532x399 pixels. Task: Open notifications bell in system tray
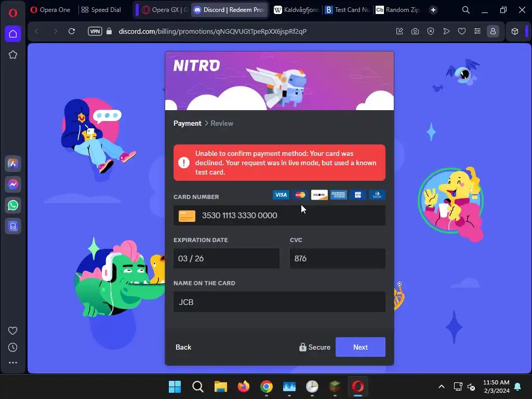[518, 387]
